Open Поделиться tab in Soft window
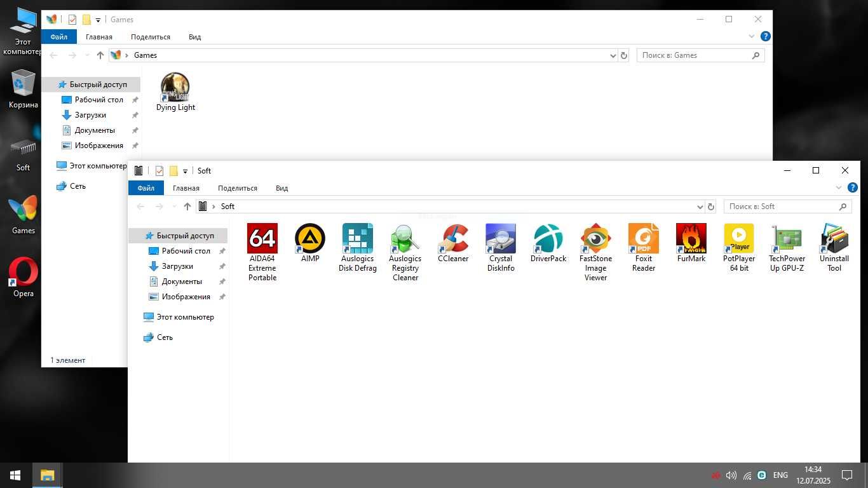The image size is (868, 488). pyautogui.click(x=238, y=188)
